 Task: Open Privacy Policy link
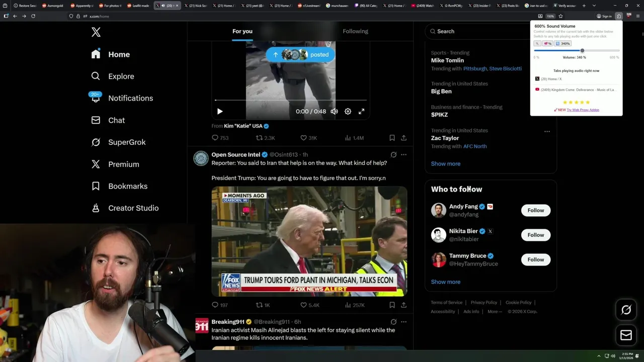484,303
